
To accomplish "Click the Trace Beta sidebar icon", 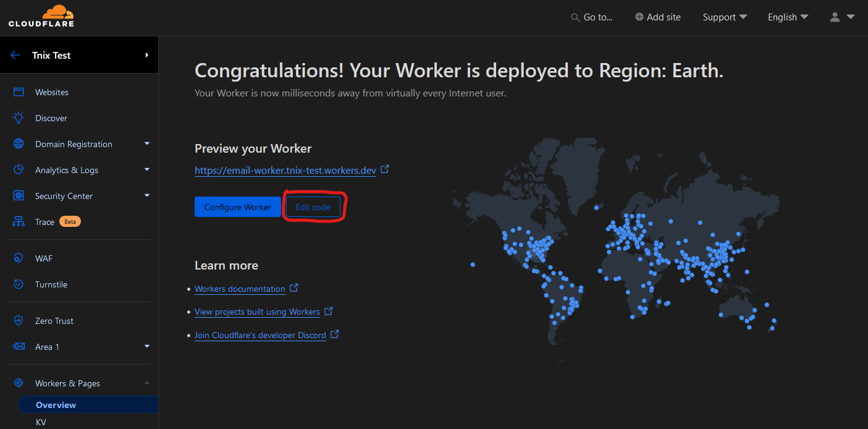I will 17,221.
